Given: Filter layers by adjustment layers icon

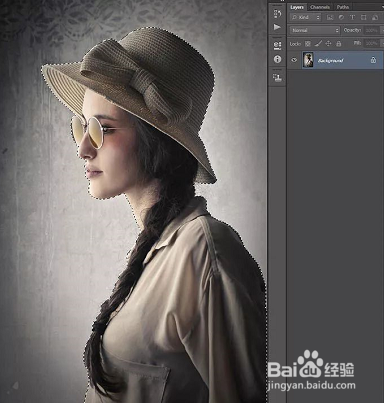Looking at the screenshot, I should click(x=341, y=17).
